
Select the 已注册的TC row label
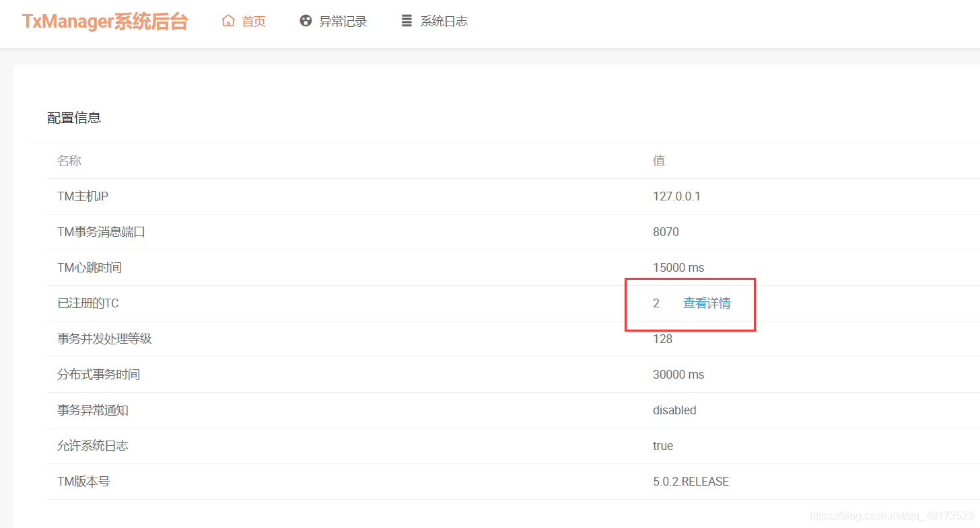click(x=88, y=303)
